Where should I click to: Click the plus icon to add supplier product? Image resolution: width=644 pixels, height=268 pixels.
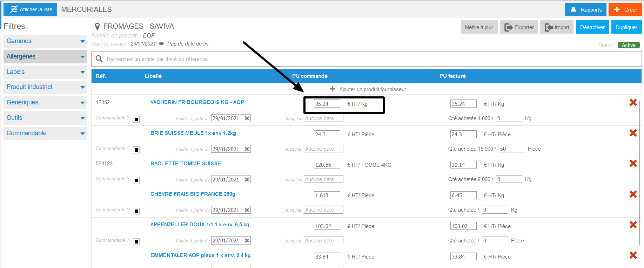point(333,89)
